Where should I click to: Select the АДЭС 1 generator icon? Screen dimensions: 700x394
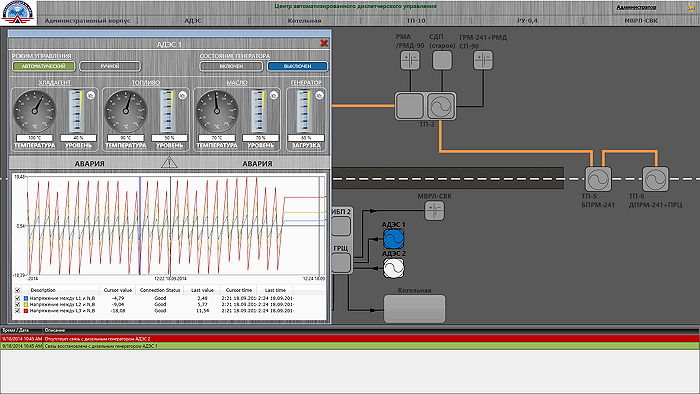[x=394, y=239]
